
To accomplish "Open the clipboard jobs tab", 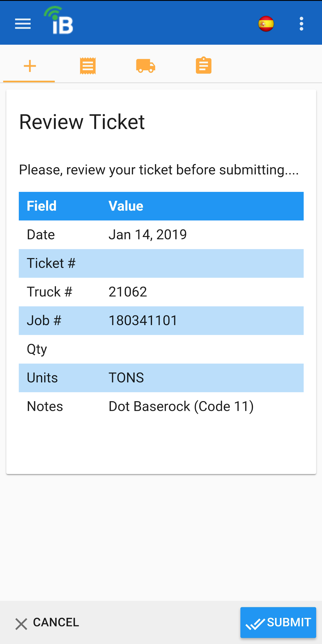I will (204, 65).
